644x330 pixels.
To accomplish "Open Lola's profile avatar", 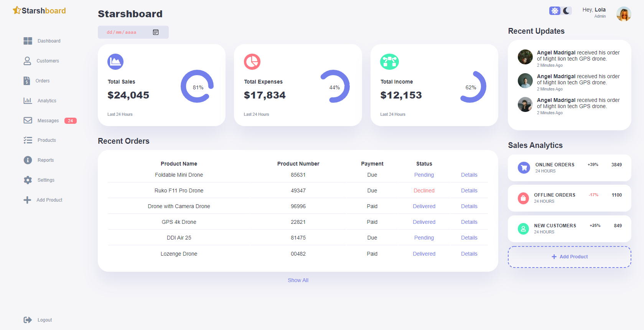I will tap(624, 14).
